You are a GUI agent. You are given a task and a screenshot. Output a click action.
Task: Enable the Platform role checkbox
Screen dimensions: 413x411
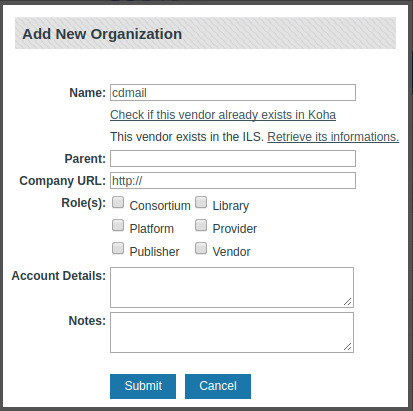pos(118,225)
